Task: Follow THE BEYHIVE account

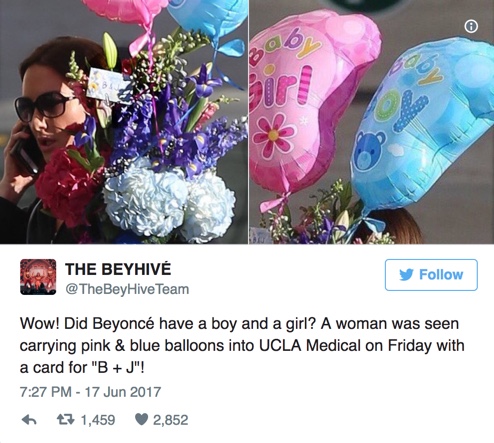Action: click(431, 275)
